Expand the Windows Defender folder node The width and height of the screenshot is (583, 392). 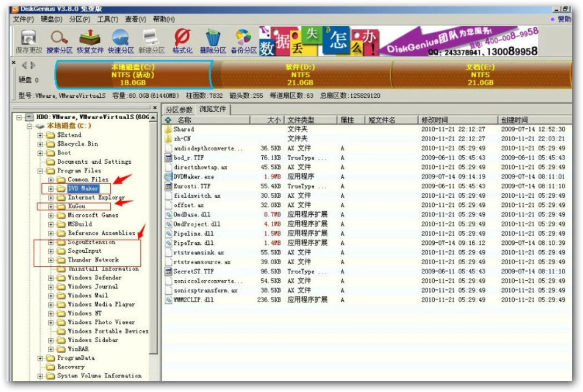point(51,278)
